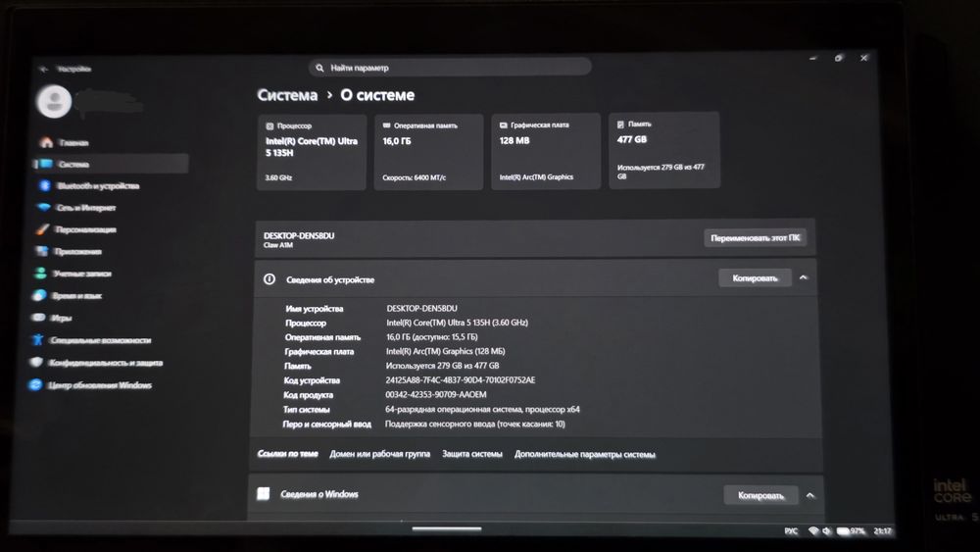Click the info icon beside Сведения об устройстве

tap(269, 278)
